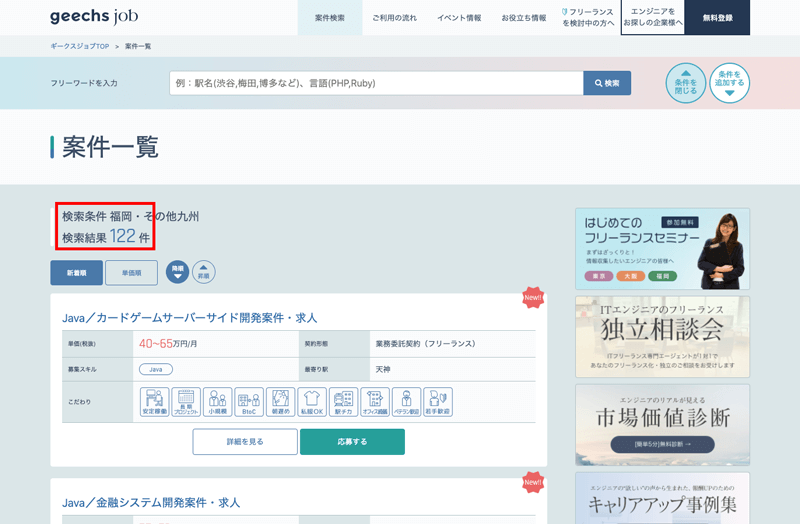Open the はじめてのフリーランスセミナー banner

point(662,249)
